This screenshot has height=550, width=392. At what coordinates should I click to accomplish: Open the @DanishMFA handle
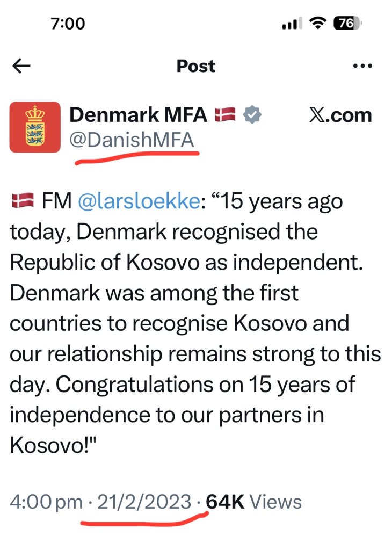(x=132, y=140)
